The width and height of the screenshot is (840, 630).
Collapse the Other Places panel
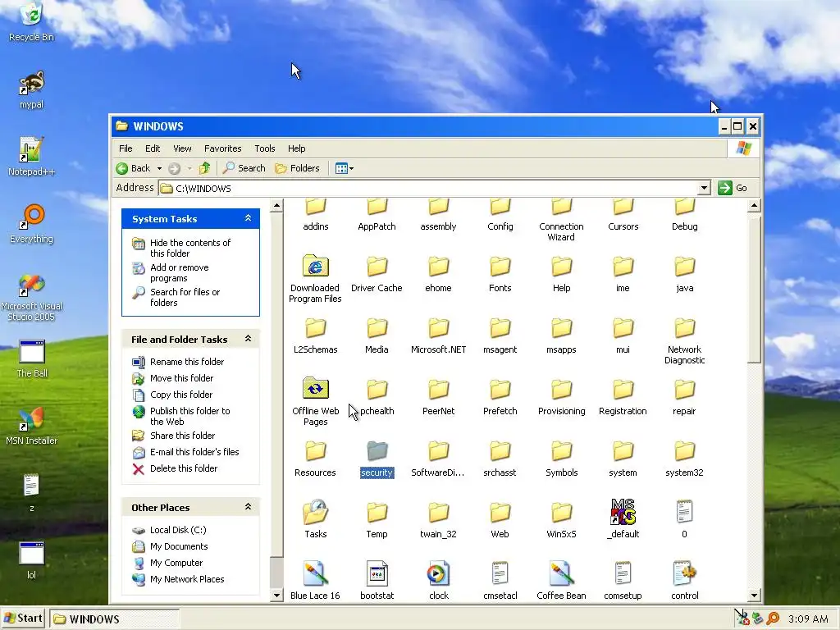248,507
